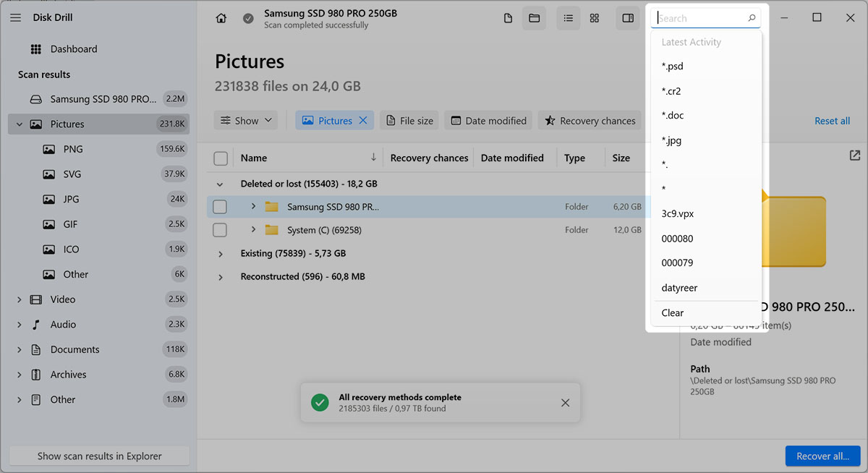The width and height of the screenshot is (868, 473).
Task: Expand the Existing (75839) group
Action: point(220,254)
